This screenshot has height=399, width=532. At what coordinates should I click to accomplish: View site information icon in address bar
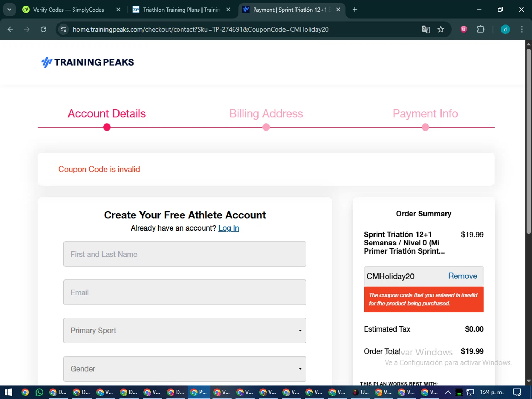[x=63, y=29]
